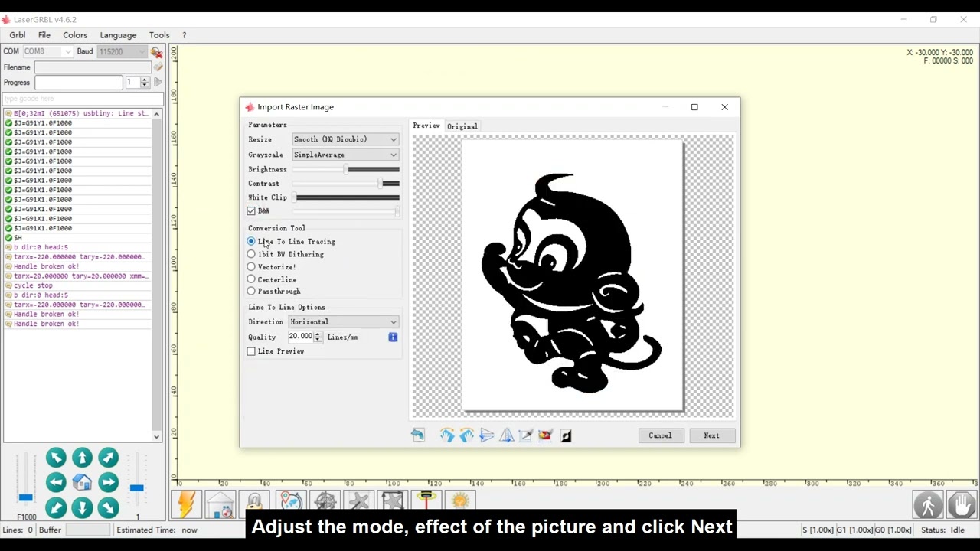The height and width of the screenshot is (551, 980).
Task: Click the walking figure icon
Action: pyautogui.click(x=928, y=505)
